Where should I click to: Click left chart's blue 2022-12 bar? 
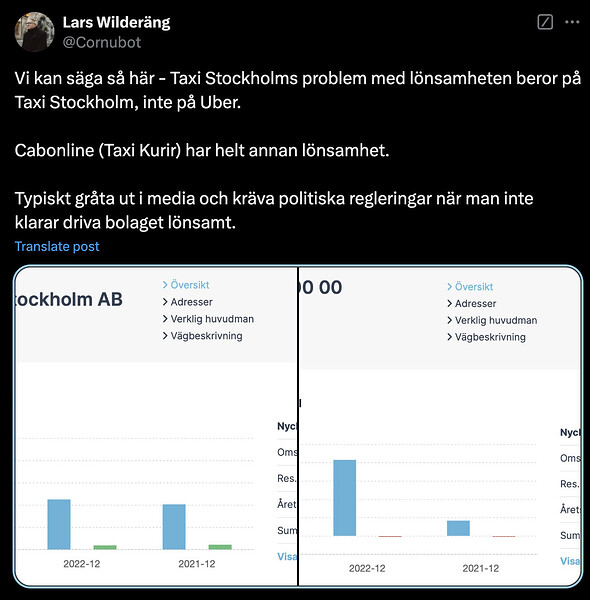coord(59,524)
